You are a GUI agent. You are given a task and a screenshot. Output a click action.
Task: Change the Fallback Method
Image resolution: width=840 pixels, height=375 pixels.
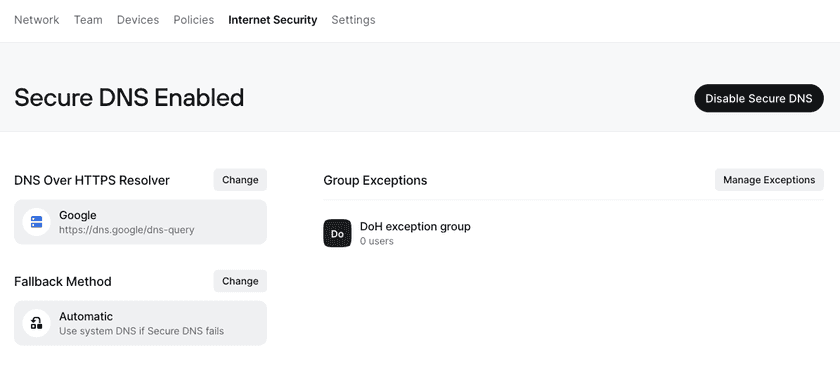(240, 281)
